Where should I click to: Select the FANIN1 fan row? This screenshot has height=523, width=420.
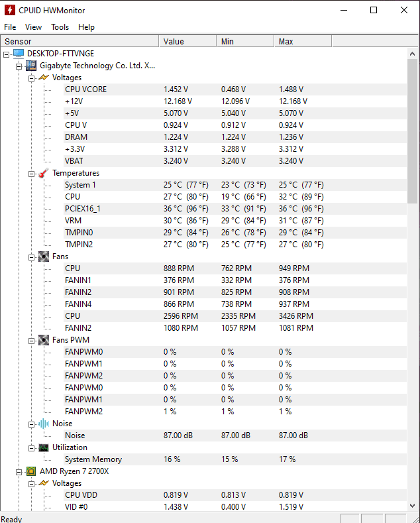tap(235, 280)
